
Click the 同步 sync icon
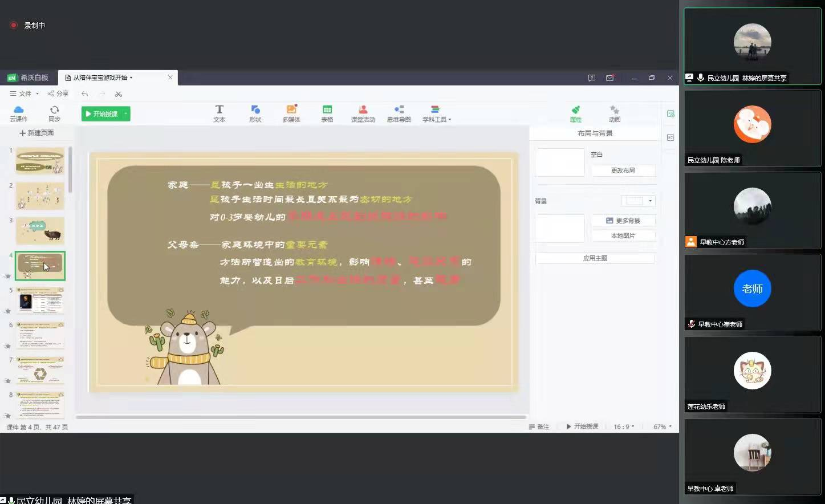coord(54,113)
